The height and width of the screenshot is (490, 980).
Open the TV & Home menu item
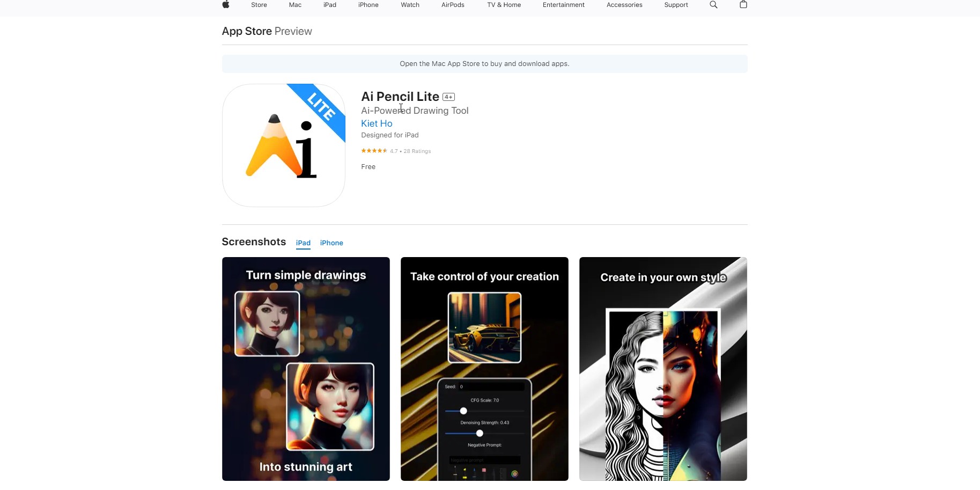[504, 5]
